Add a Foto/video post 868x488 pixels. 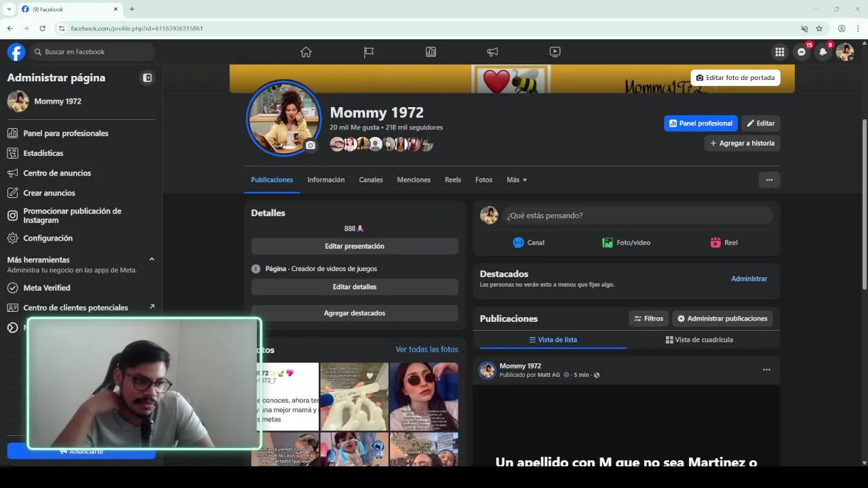pyautogui.click(x=627, y=243)
